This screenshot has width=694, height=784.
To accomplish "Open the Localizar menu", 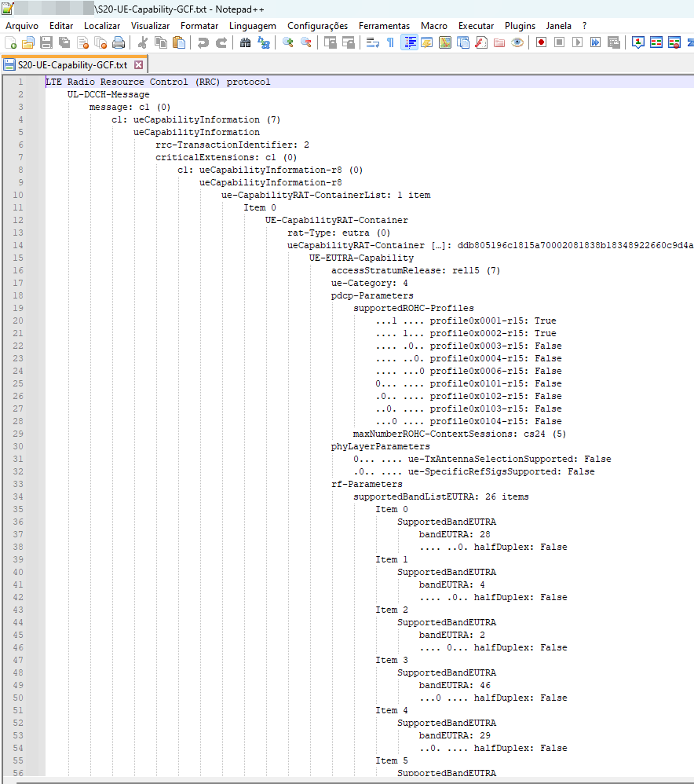I will tap(102, 26).
